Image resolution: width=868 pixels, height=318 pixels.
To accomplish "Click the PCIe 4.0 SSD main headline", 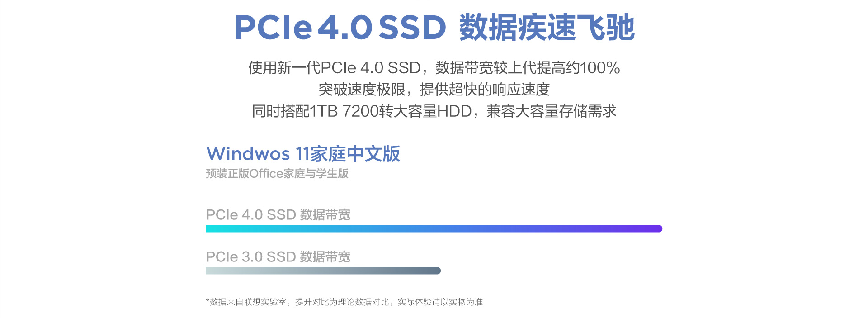I will pos(340,27).
